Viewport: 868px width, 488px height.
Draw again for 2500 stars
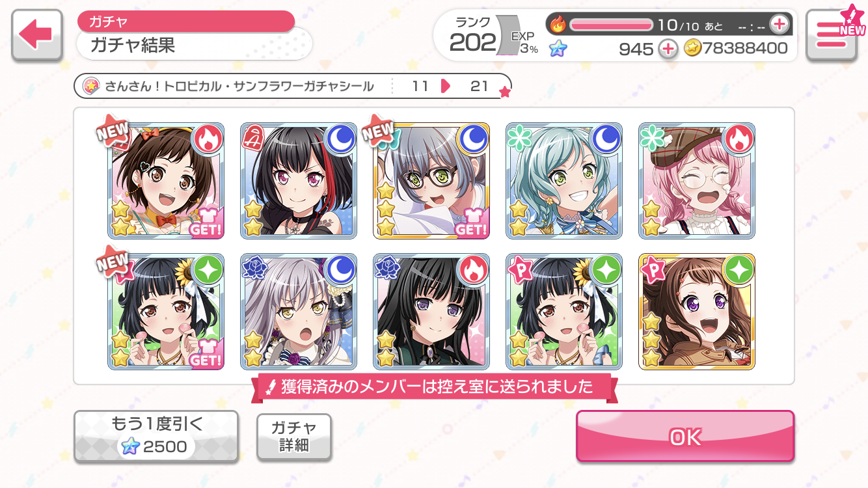coord(156,437)
